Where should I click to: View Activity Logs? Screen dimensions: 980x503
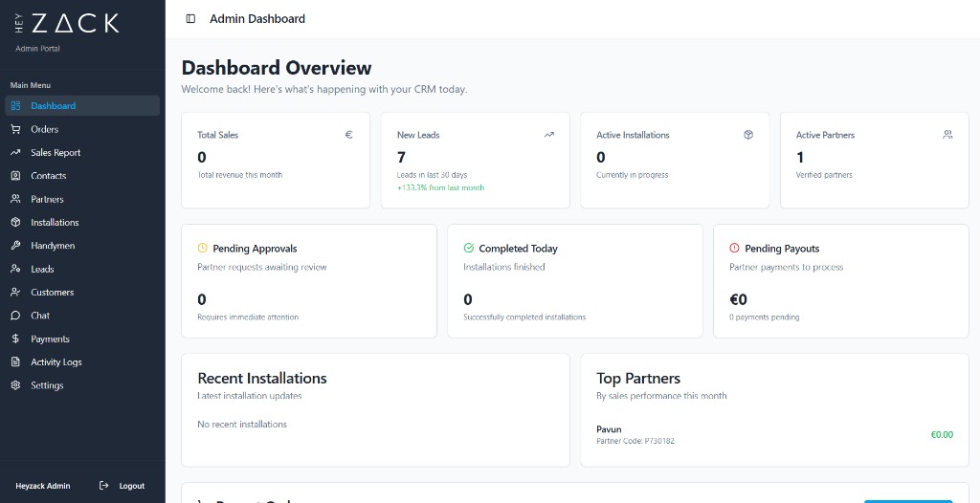[x=82, y=362]
